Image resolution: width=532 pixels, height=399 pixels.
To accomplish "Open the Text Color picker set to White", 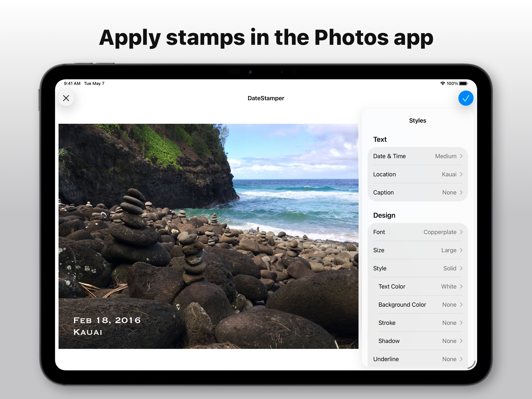I will tap(420, 286).
